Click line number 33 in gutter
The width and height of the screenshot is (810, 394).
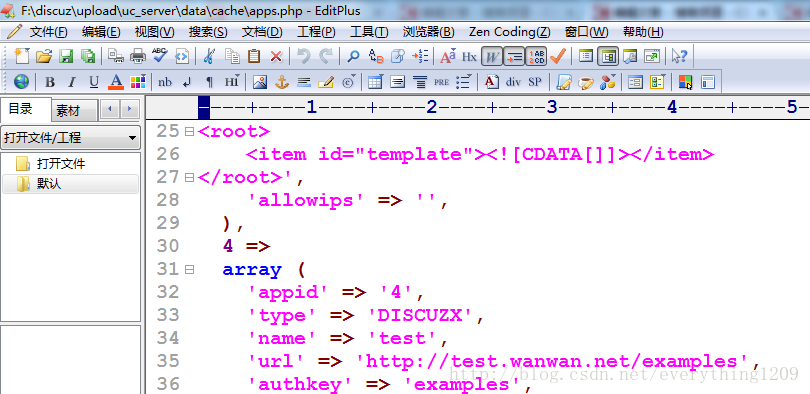pyautogui.click(x=168, y=315)
